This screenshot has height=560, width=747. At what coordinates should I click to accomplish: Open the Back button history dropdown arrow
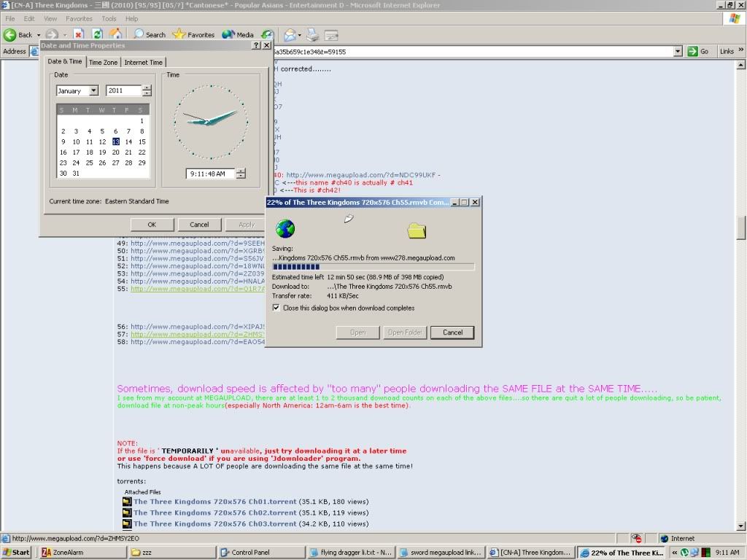[x=39, y=35]
